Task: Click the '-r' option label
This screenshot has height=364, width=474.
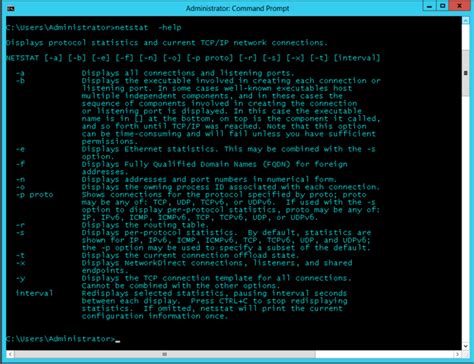Action: pos(20,225)
